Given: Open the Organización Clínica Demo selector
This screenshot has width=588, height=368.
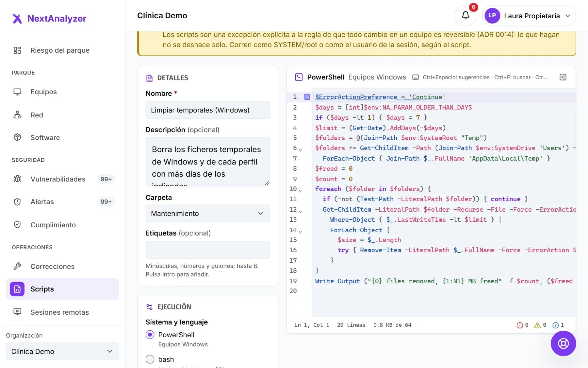Looking at the screenshot, I should click(x=62, y=351).
